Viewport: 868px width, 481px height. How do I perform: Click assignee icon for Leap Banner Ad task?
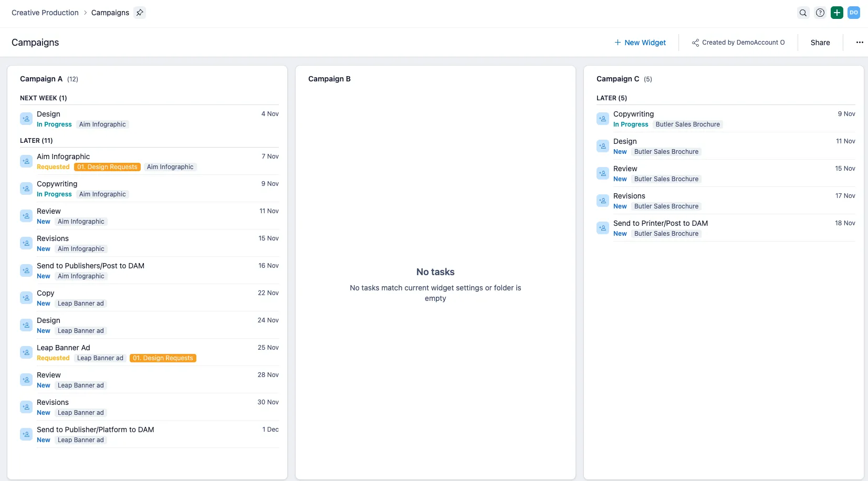(x=26, y=352)
